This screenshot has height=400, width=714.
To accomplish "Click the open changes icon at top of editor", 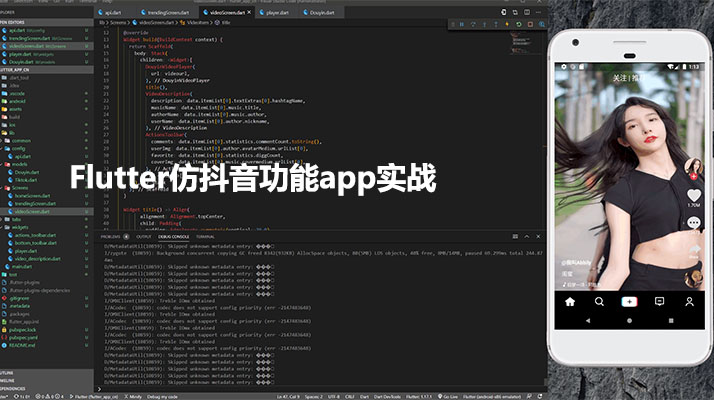I will point(515,12).
